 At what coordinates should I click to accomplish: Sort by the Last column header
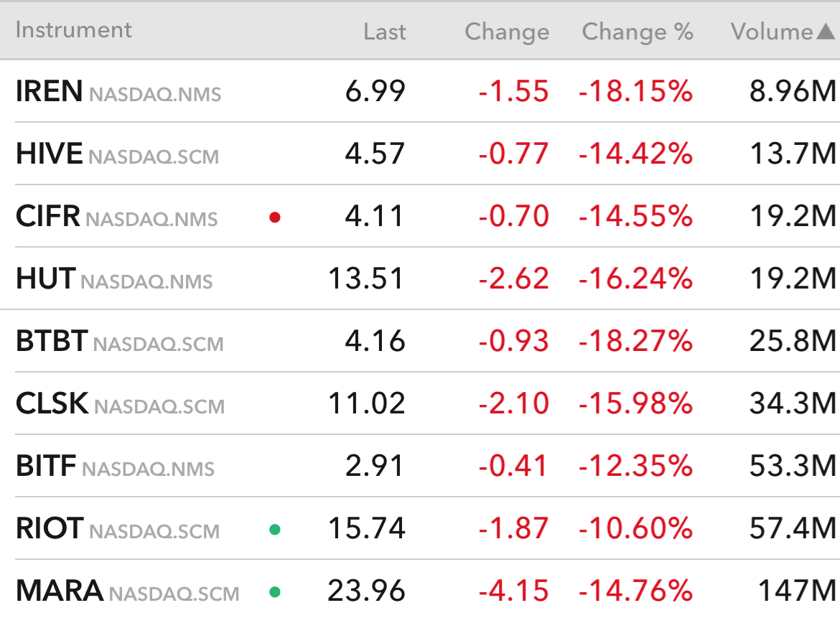point(385,32)
